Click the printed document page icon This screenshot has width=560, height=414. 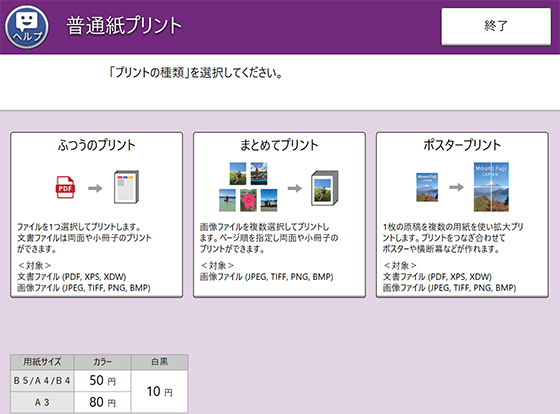pyautogui.click(x=126, y=187)
